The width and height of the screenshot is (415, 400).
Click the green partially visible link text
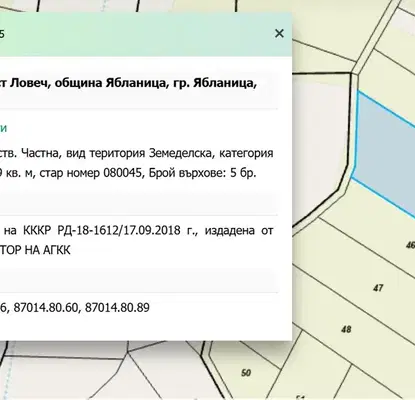pyautogui.click(x=3, y=128)
